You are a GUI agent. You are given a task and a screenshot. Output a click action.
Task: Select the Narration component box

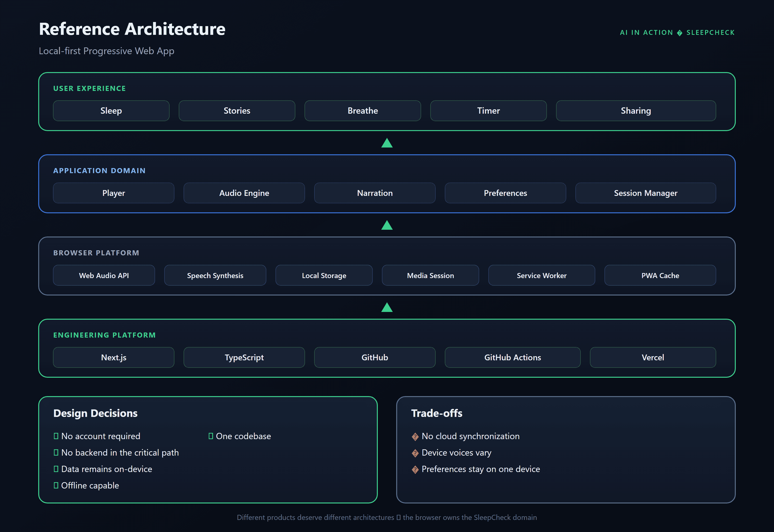(x=375, y=193)
